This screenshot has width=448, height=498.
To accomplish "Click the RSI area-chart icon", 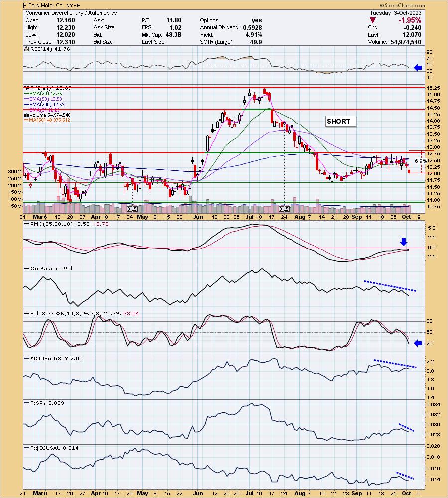I will tap(27, 49).
